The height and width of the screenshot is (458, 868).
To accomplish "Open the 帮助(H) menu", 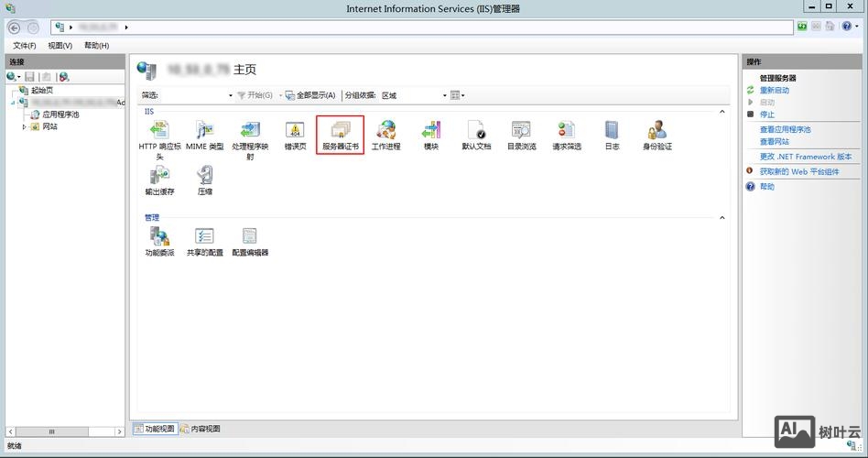I will click(96, 46).
